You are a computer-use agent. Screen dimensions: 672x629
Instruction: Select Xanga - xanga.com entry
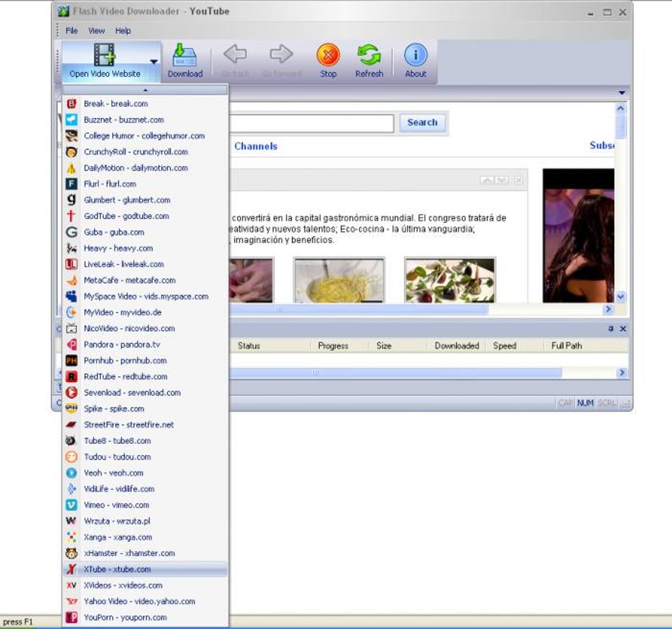[146, 537]
